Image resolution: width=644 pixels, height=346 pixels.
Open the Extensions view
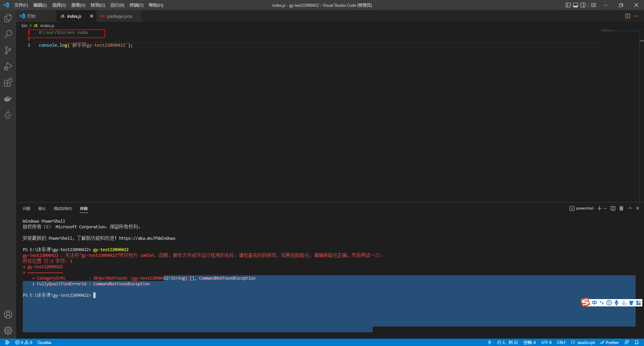[8, 82]
